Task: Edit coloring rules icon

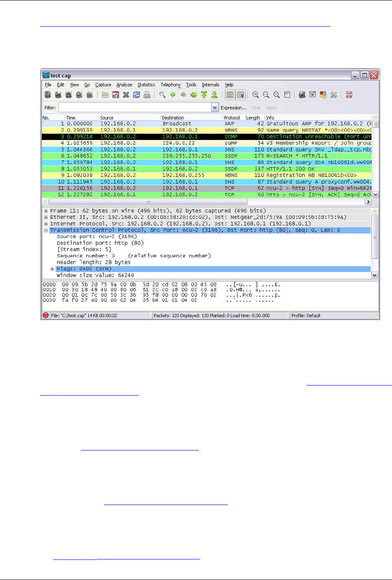Action: [323, 95]
